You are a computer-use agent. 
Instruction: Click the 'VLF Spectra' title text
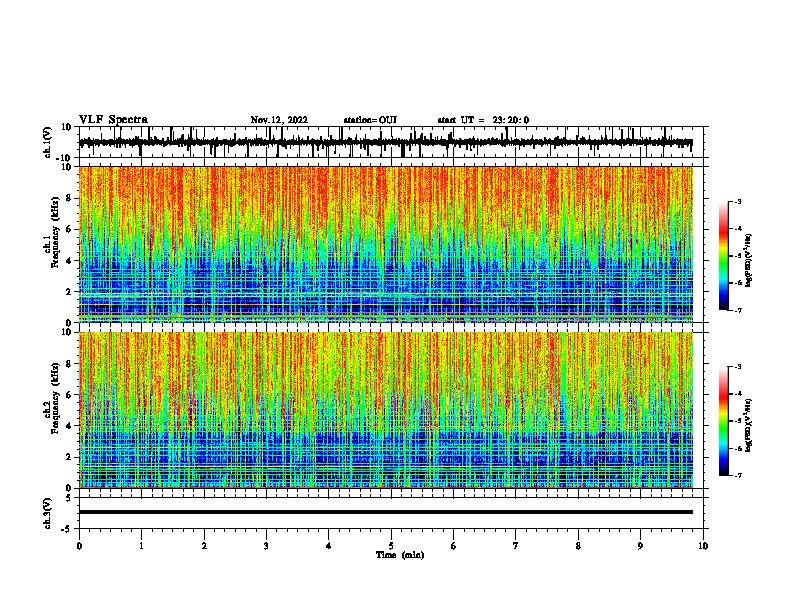point(113,120)
